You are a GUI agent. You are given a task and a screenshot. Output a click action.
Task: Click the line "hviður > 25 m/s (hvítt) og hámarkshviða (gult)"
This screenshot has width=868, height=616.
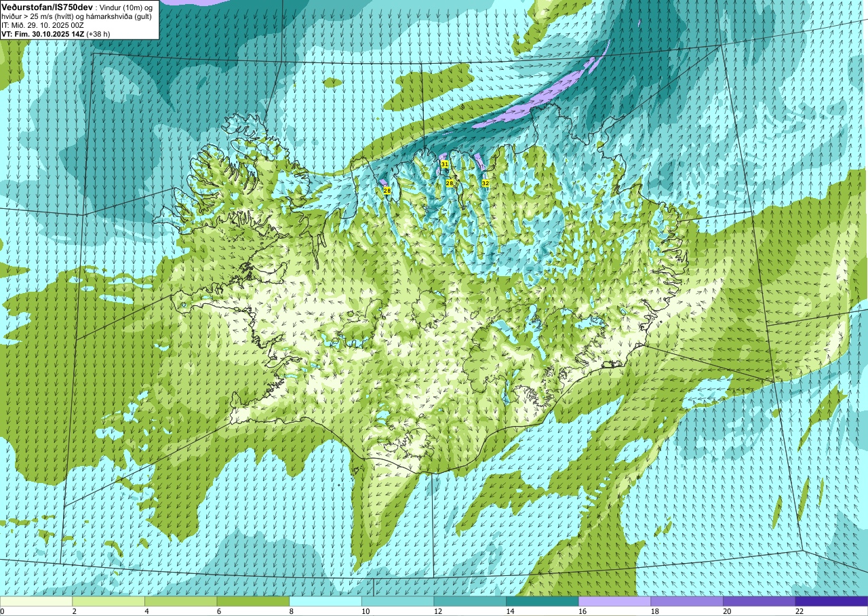pyautogui.click(x=77, y=16)
